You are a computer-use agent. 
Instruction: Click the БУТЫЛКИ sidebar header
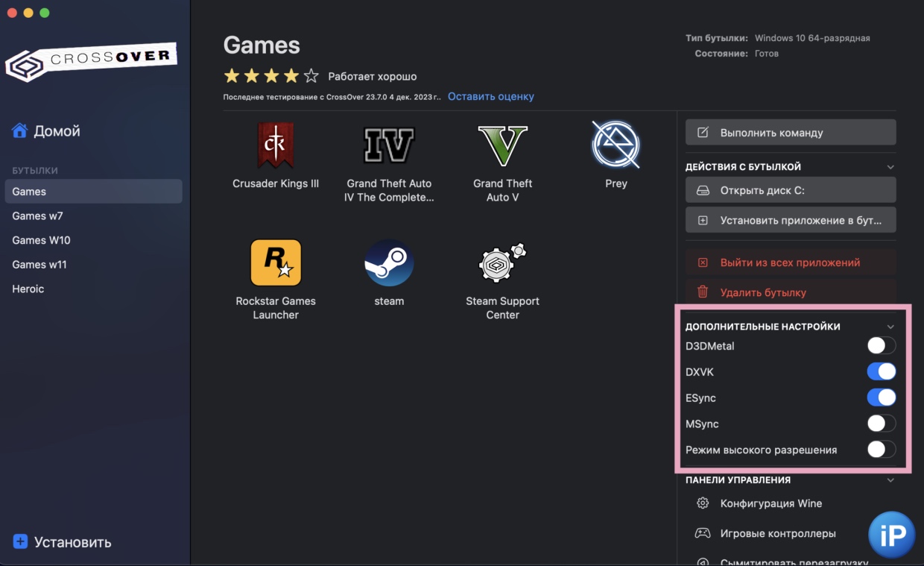coord(35,171)
